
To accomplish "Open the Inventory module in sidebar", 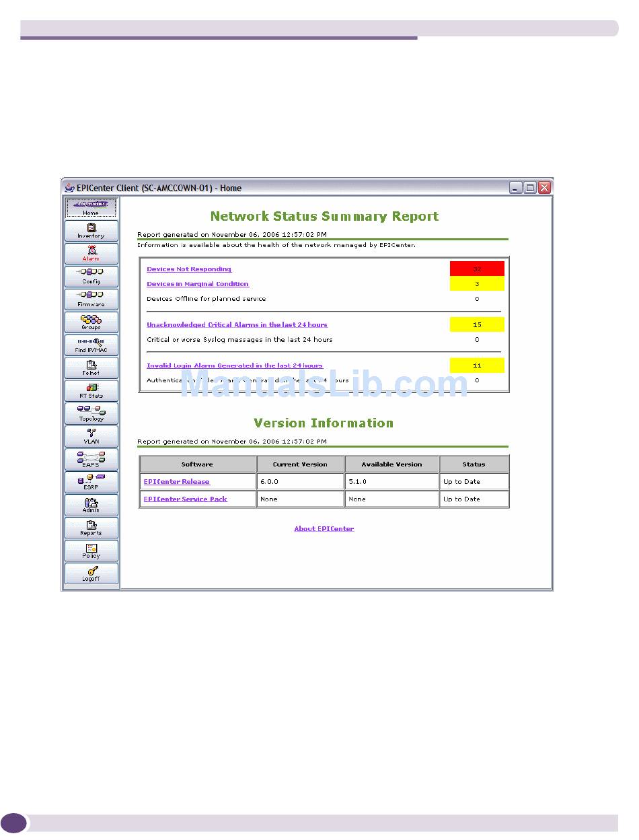I will click(91, 231).
